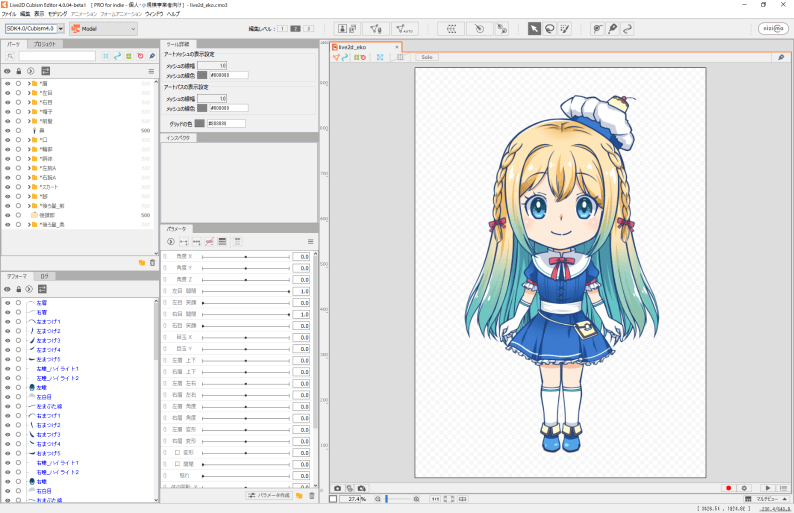Start recording with the red dot button
This screenshot has height=513, width=794.
coord(729,488)
